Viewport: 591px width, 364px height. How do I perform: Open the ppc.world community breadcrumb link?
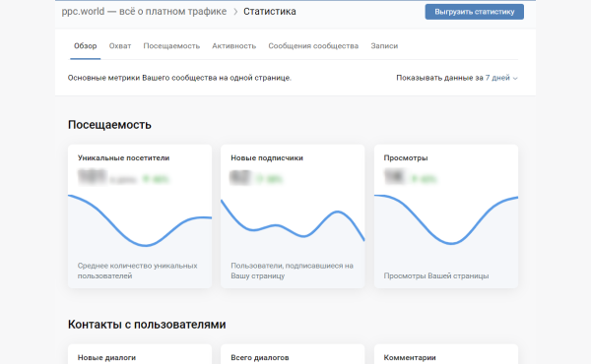[144, 12]
